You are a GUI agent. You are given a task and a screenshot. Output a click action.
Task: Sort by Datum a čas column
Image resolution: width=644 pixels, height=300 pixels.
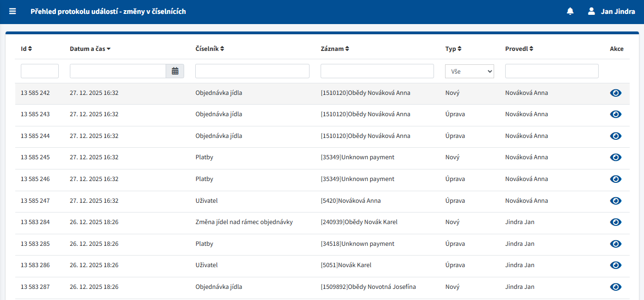point(90,49)
